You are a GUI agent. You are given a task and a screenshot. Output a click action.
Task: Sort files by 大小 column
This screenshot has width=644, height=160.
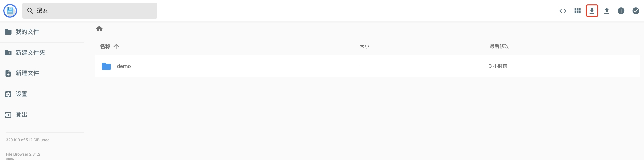coord(364,46)
